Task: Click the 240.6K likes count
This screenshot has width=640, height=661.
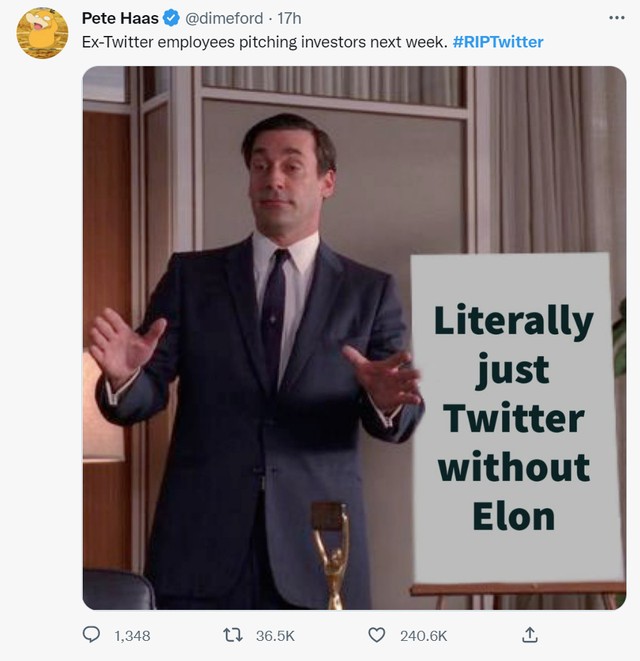Action: [423, 635]
